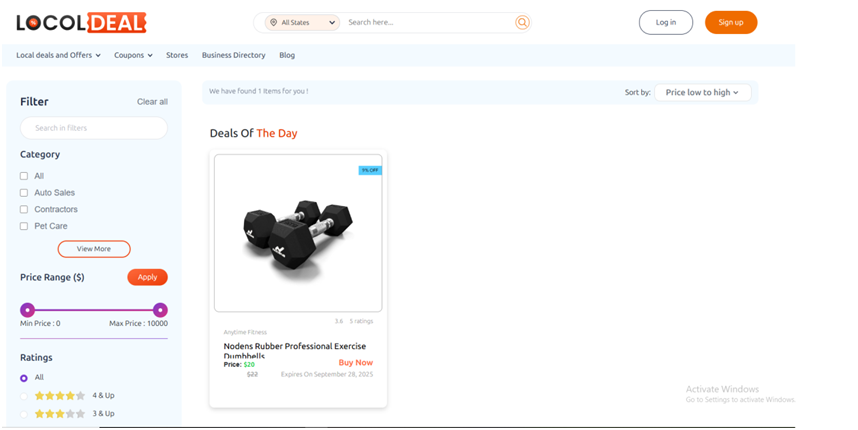Open the Stores page

pos(177,55)
